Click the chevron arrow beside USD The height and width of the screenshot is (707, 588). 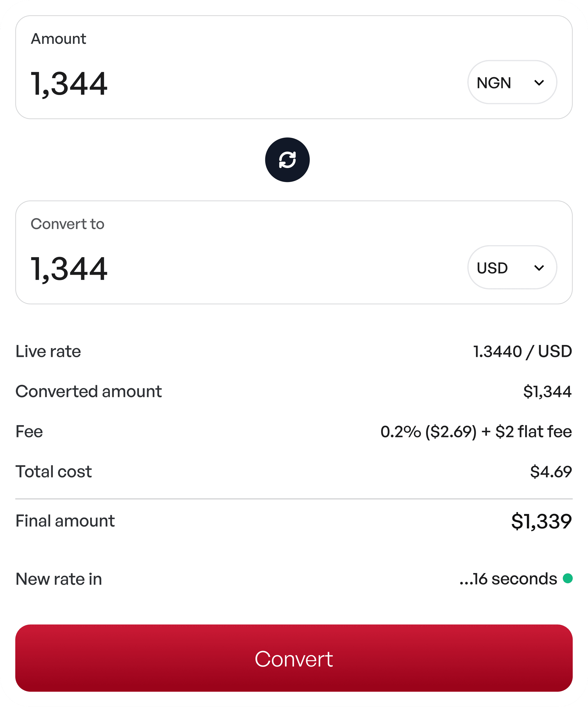click(539, 268)
